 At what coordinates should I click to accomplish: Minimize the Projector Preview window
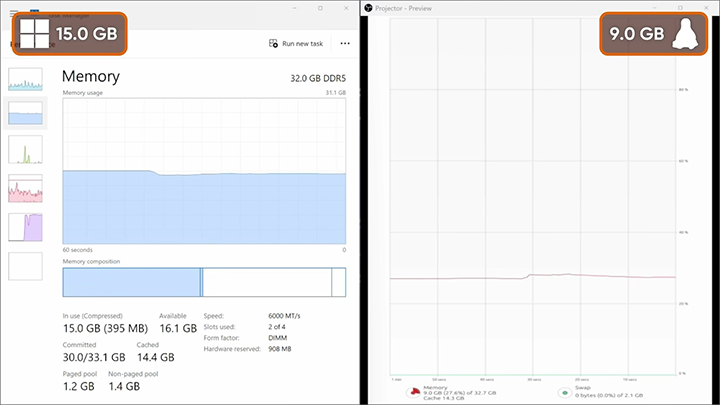pos(655,8)
